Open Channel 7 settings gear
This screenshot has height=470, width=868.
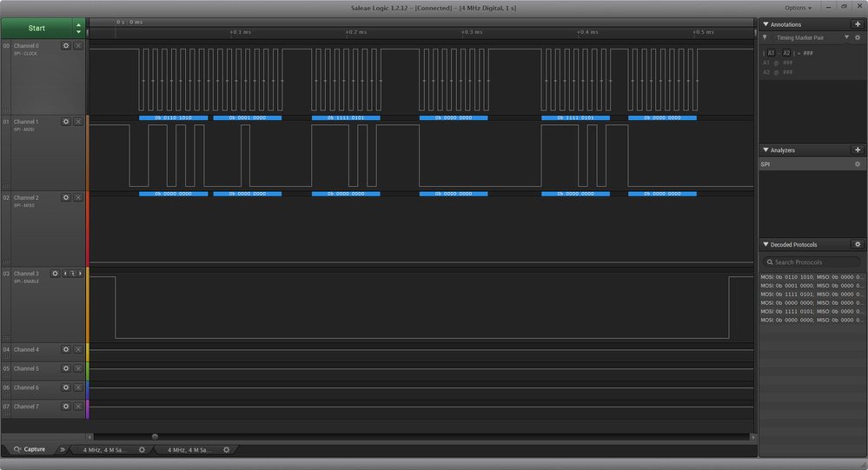66,407
